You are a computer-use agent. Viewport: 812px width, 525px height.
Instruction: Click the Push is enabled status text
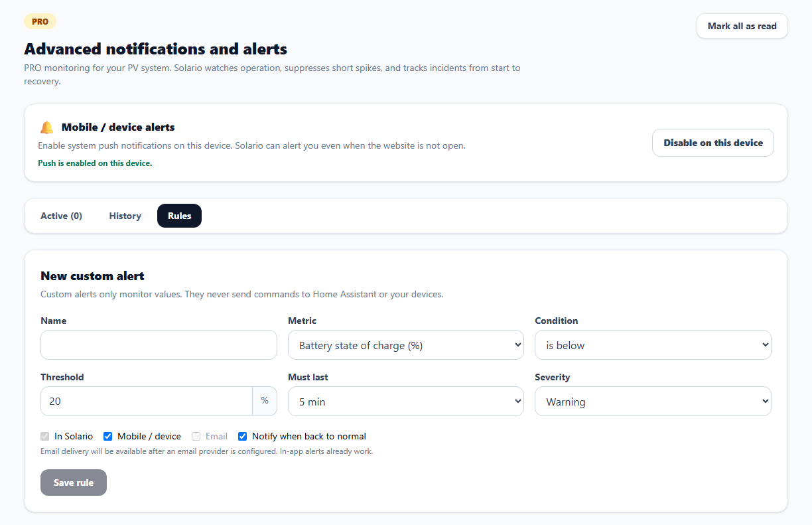95,163
